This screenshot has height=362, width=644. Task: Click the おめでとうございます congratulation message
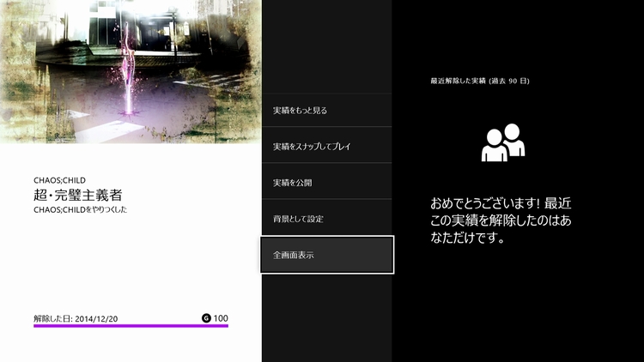(x=501, y=220)
